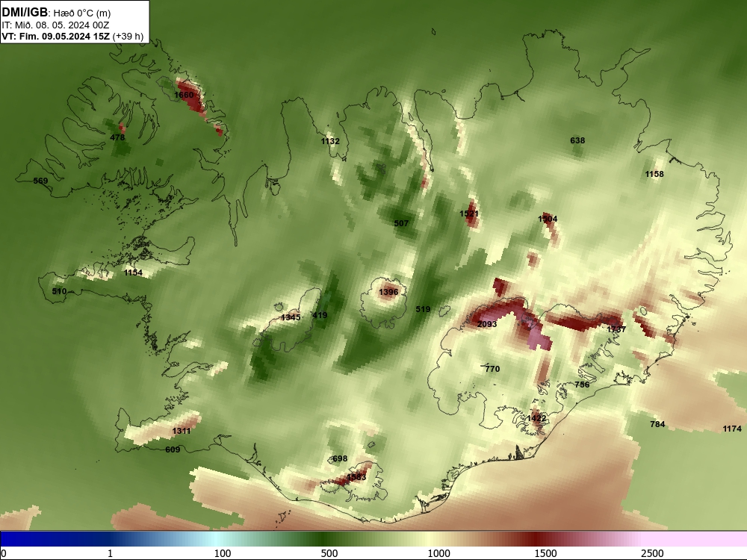Click the 569 value label

[40, 181]
